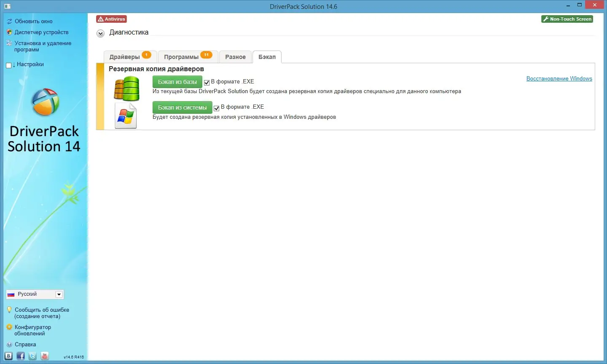This screenshot has height=364, width=607.
Task: Open the VKontakte social icon
Action: pyautogui.click(x=8, y=356)
